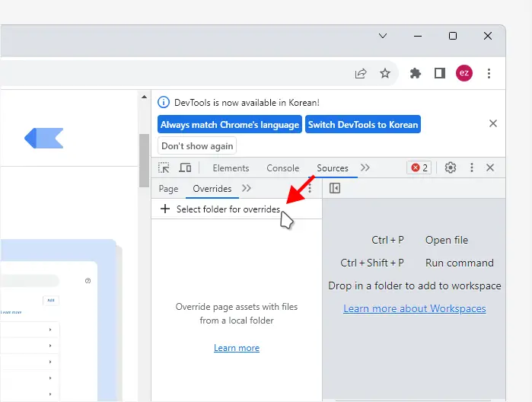532x402 pixels.
Task: Click the 'Open file' shortcut text
Action: click(x=447, y=240)
